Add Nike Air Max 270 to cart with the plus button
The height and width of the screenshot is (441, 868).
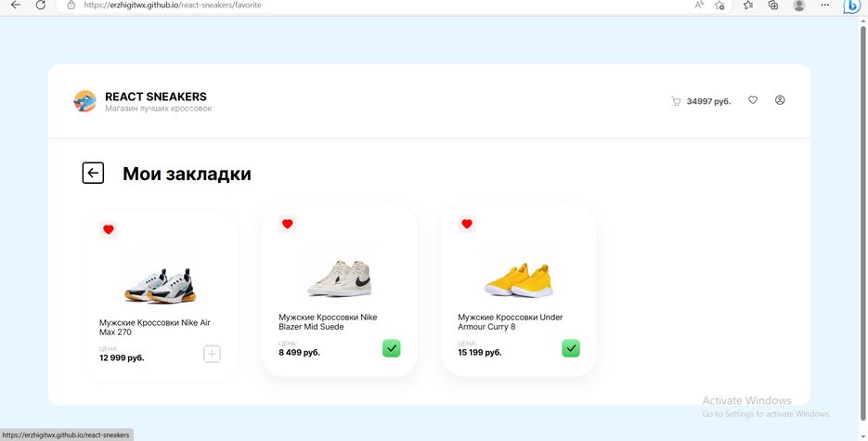[212, 354]
